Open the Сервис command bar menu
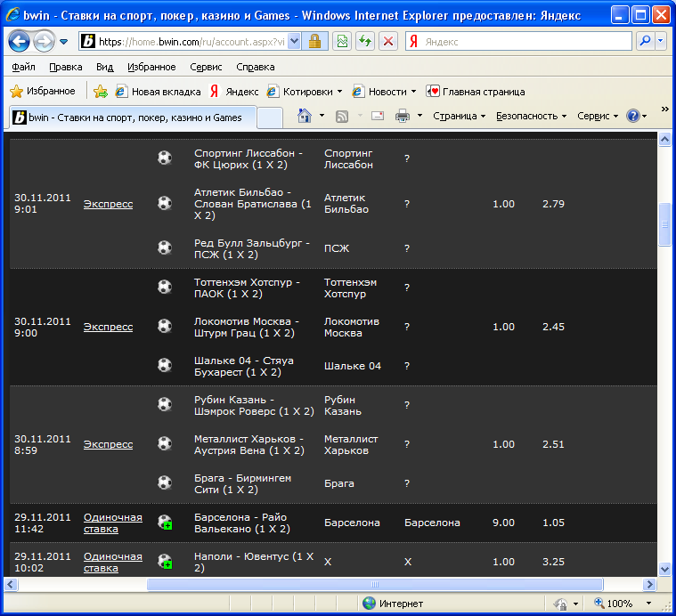The width and height of the screenshot is (676, 616). coord(598,116)
